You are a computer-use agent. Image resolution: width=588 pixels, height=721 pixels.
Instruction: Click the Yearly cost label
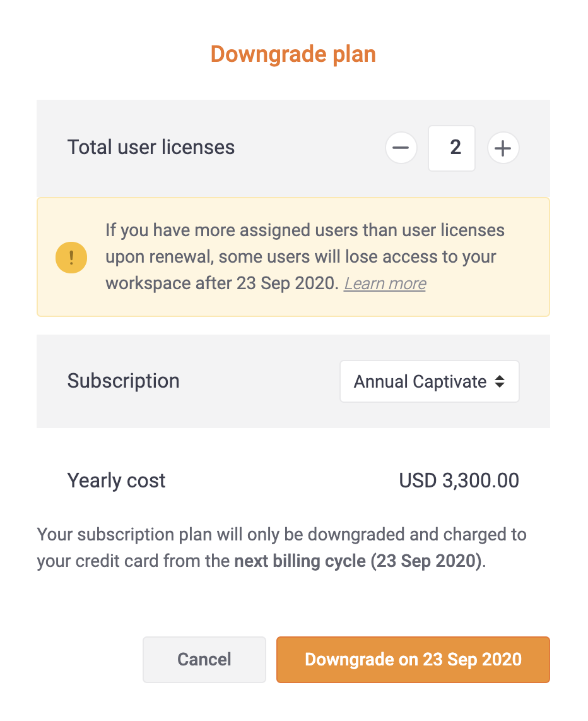tap(116, 481)
